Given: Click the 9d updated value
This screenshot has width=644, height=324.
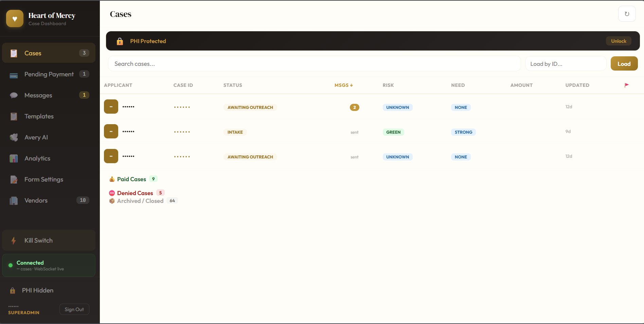Looking at the screenshot, I should [568, 132].
